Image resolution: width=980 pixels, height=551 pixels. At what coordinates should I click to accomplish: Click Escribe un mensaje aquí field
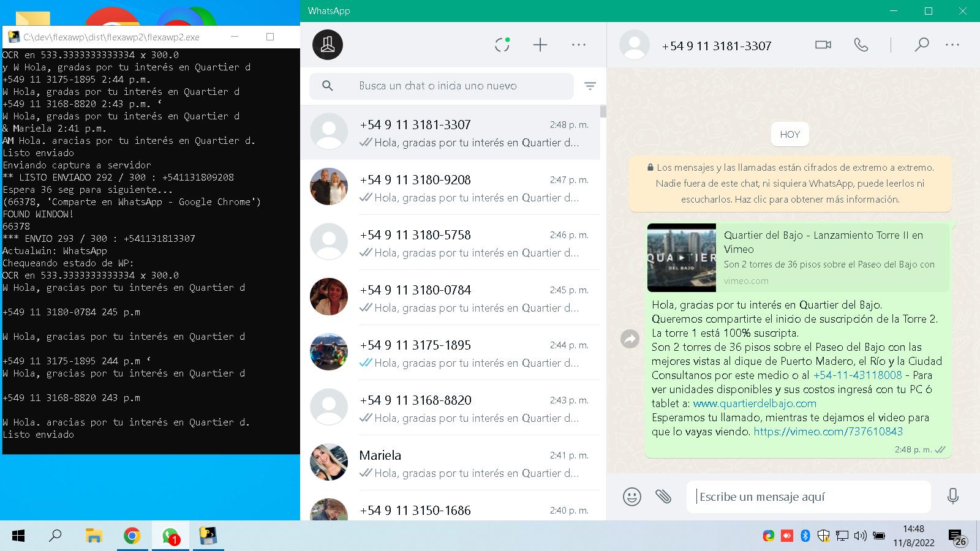coord(809,497)
